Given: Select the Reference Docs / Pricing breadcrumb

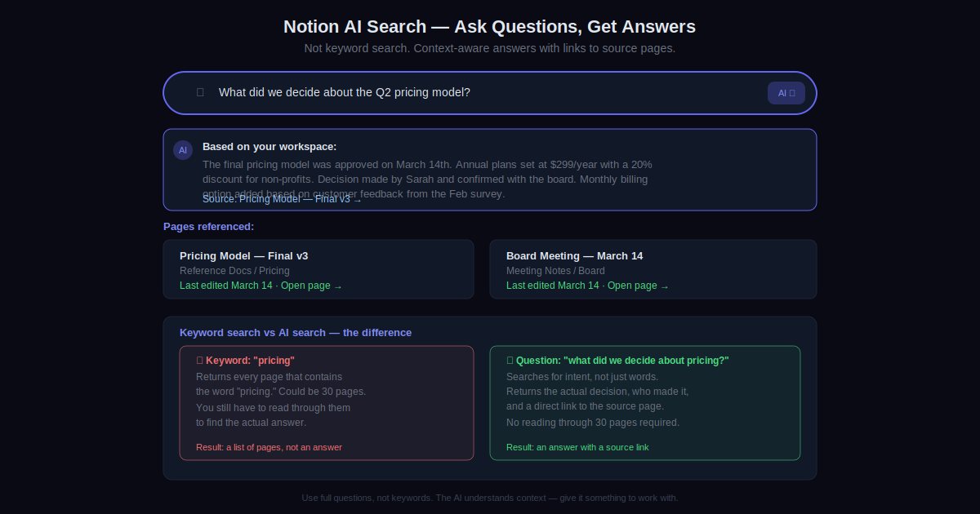Looking at the screenshot, I should tap(234, 271).
